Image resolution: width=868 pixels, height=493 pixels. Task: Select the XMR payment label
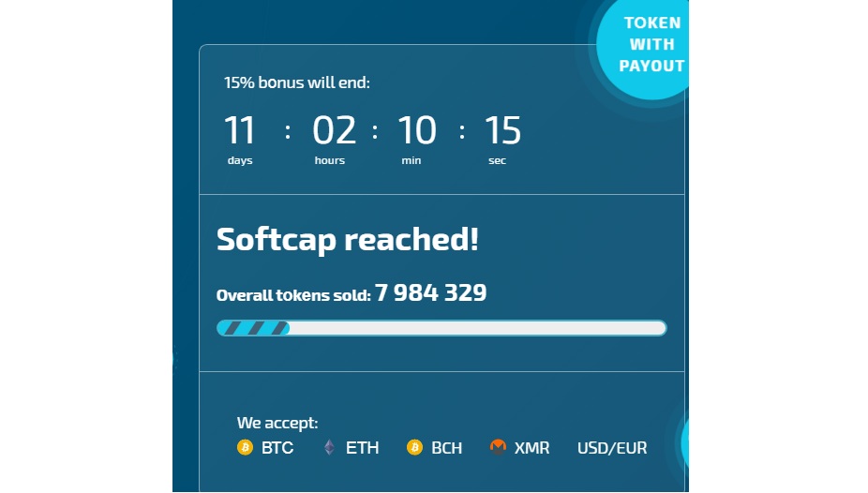pos(532,448)
